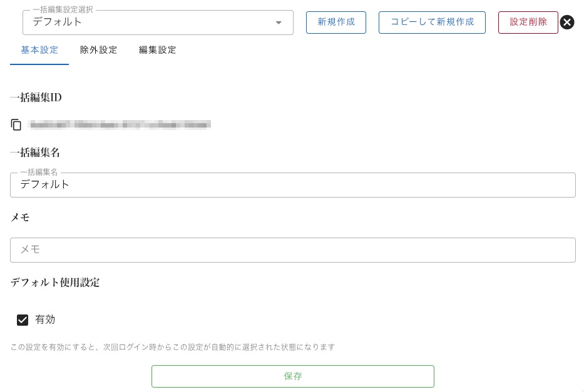Open the 除外設定 tab
584x392 pixels.
click(x=98, y=50)
